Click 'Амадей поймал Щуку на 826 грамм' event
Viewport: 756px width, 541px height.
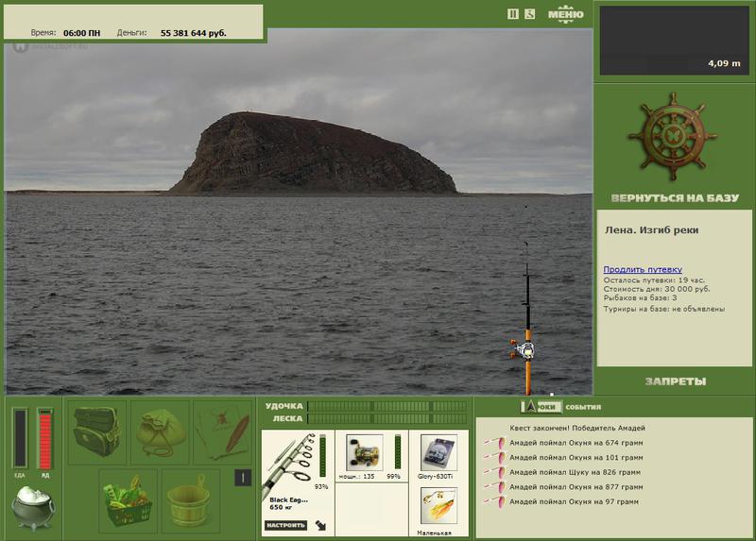pos(576,472)
